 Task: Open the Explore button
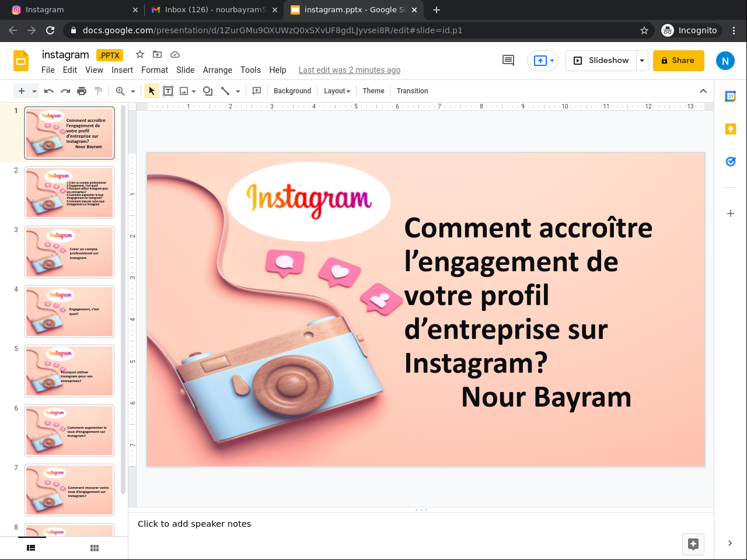[x=693, y=544]
